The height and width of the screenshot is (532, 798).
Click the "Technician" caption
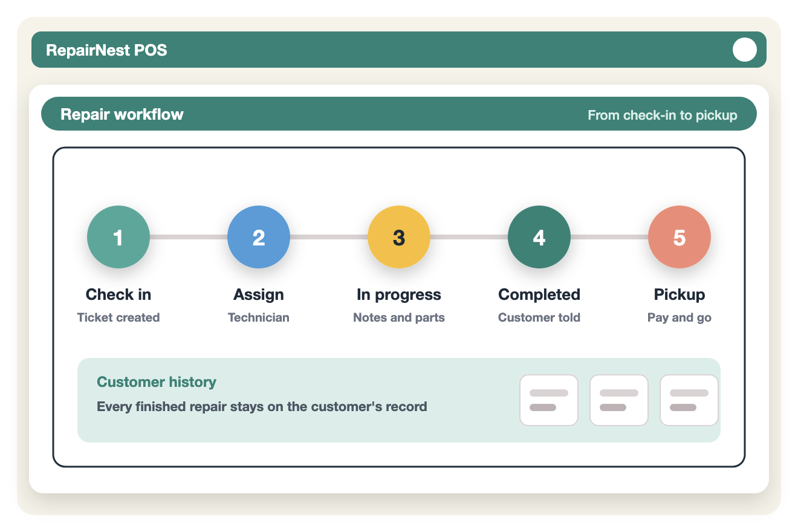click(x=259, y=317)
